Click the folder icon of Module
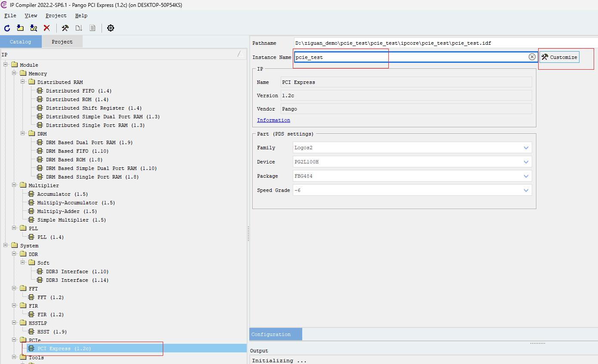598x364 pixels. (14, 65)
